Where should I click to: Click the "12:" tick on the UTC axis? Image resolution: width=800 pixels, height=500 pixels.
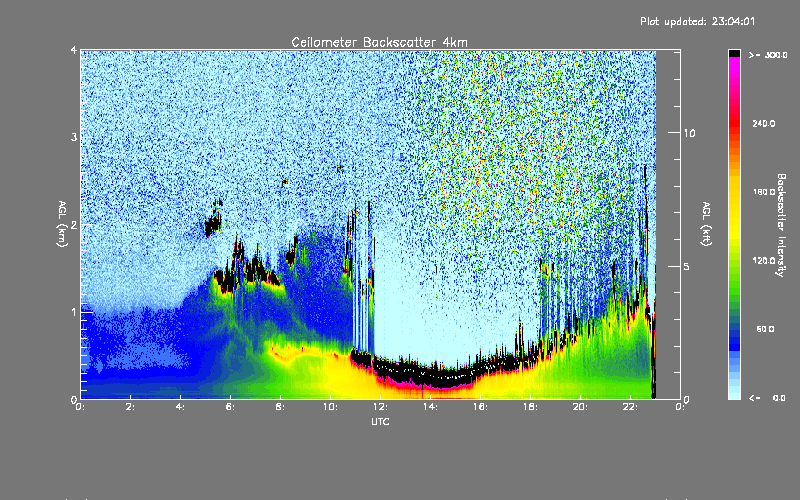[x=380, y=407]
